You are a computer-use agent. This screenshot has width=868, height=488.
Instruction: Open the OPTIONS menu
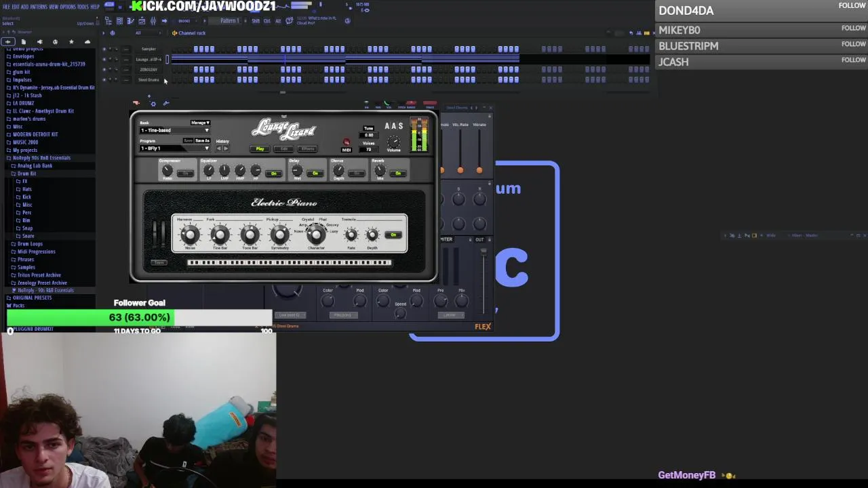(x=68, y=7)
